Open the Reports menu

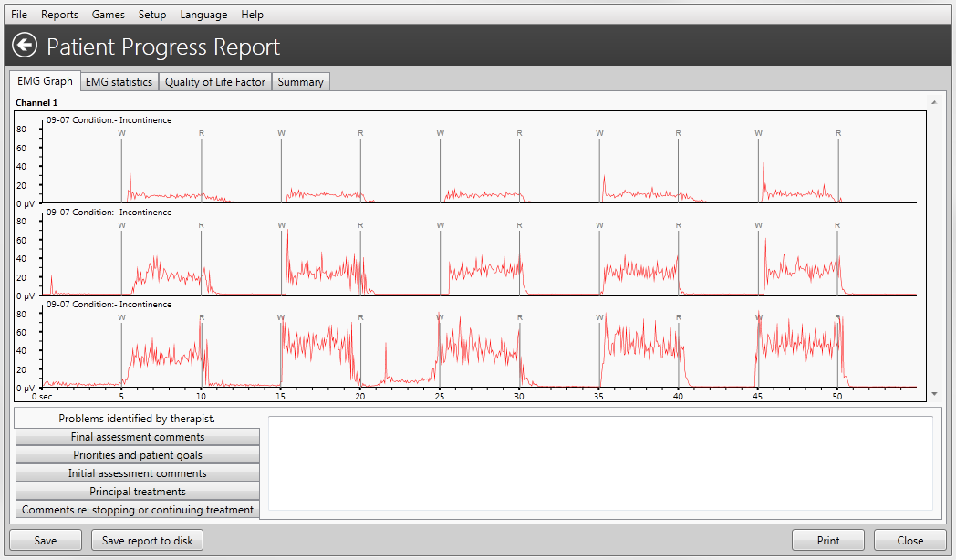(x=59, y=15)
